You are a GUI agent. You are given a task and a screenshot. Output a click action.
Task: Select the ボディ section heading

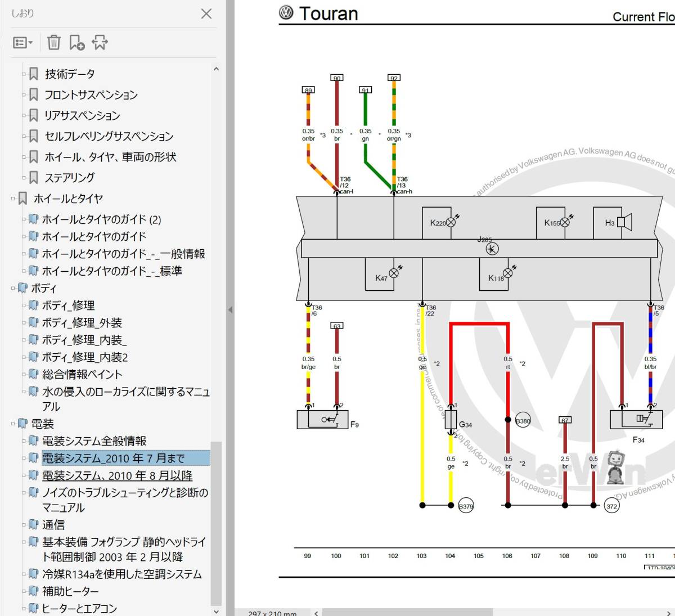[44, 288]
